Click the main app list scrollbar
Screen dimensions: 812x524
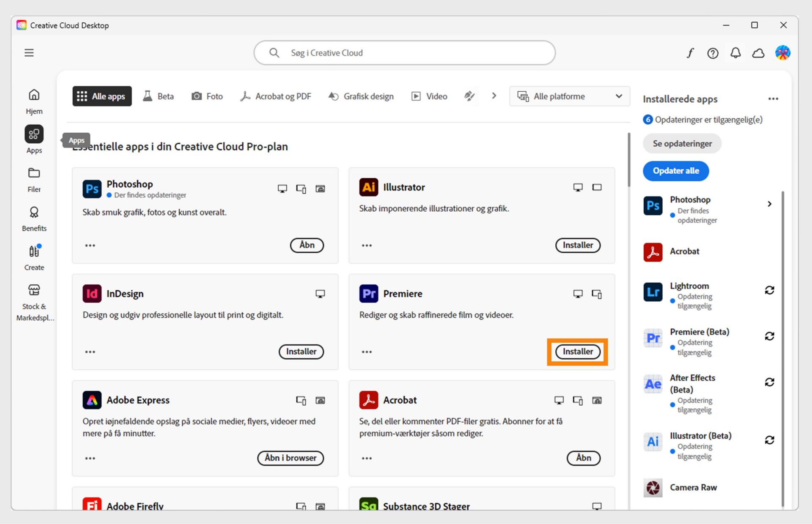[629, 160]
